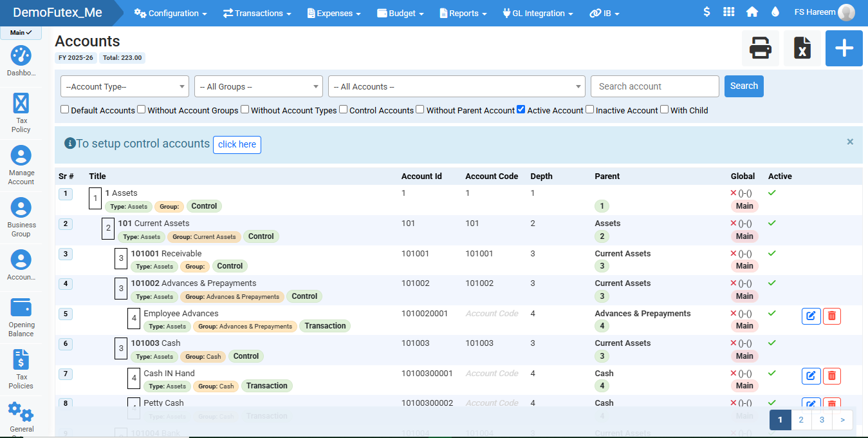Open the GL Integration menu
868x438 pixels.
click(x=537, y=13)
